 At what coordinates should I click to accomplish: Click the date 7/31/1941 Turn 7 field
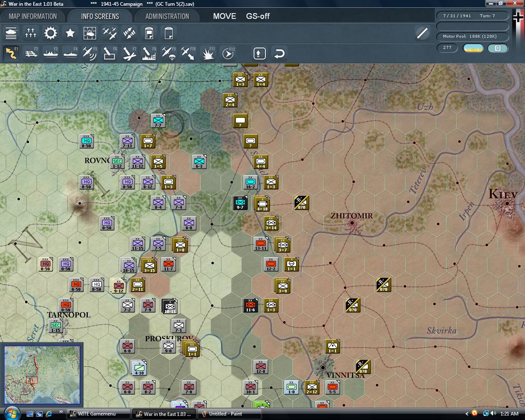point(472,16)
